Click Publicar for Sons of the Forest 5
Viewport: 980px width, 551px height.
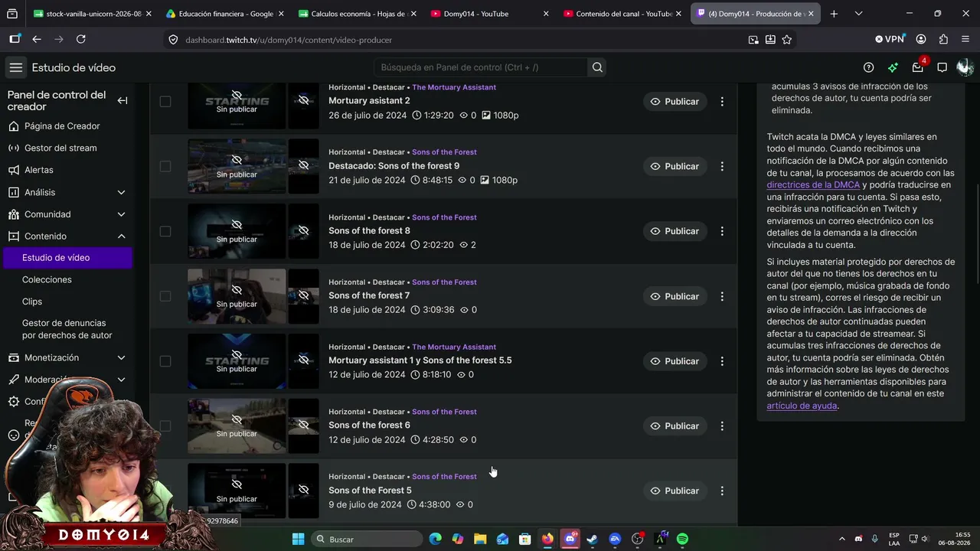point(675,491)
